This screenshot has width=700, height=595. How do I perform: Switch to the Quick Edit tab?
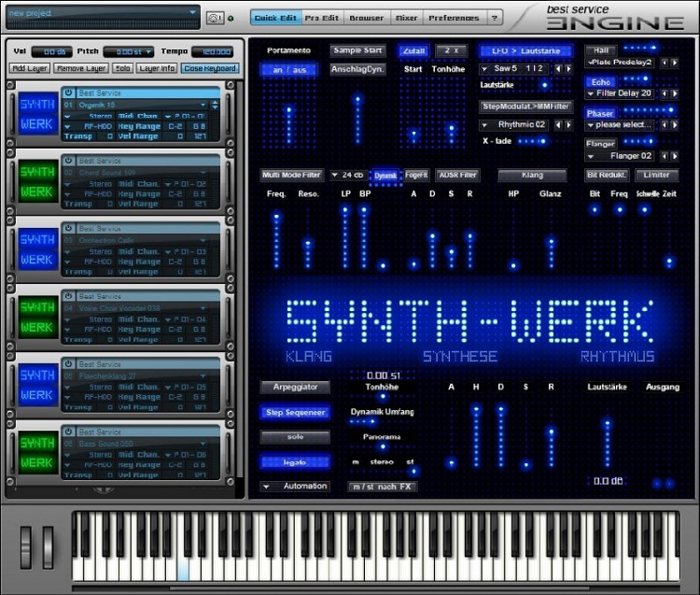tap(275, 18)
